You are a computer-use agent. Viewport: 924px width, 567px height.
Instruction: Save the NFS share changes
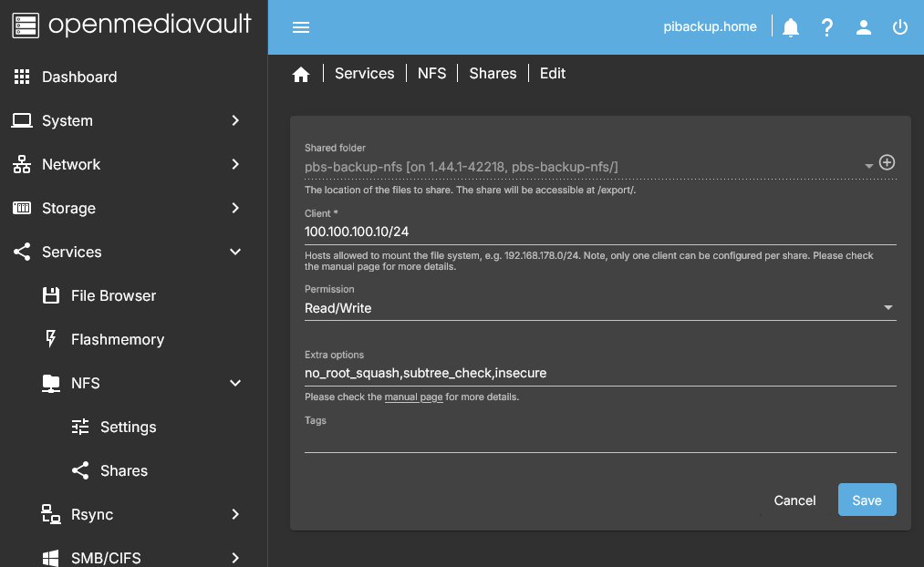tap(867, 500)
